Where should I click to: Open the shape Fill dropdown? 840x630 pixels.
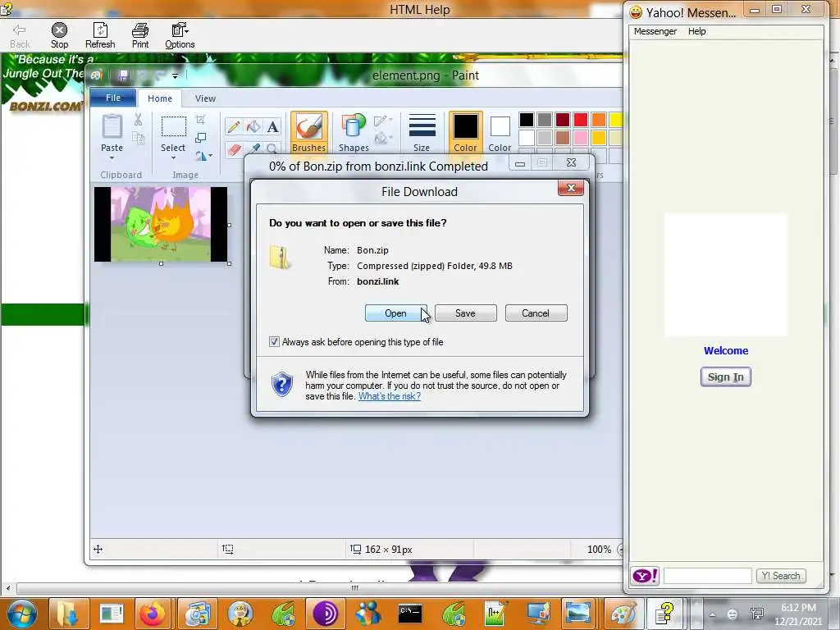tap(383, 139)
